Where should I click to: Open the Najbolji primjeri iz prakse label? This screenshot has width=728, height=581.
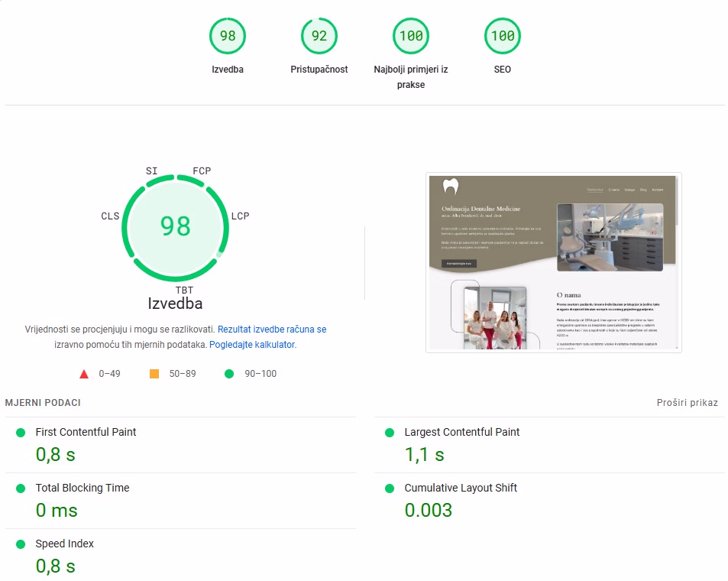(x=411, y=76)
